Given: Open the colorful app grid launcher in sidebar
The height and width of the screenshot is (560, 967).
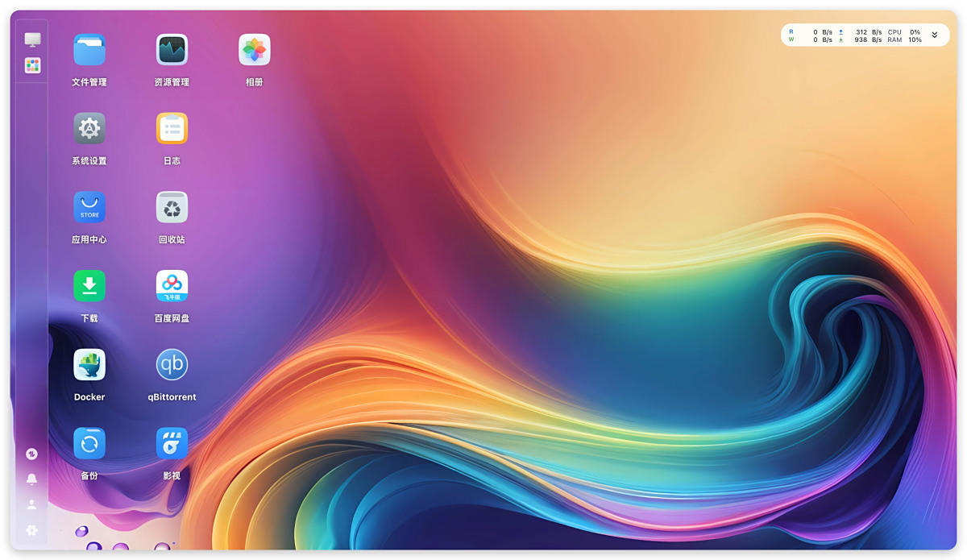Looking at the screenshot, I should (32, 65).
